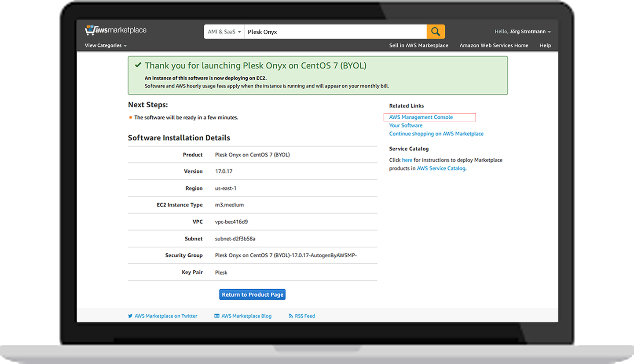Click the EC2 Instance Type label
This screenshot has width=634, height=364.
click(x=180, y=205)
